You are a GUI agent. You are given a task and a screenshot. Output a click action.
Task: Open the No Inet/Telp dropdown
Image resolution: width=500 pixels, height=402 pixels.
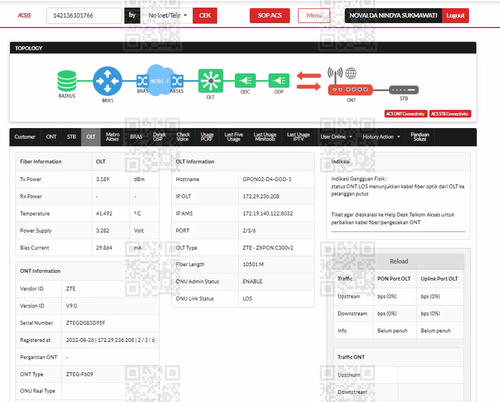pos(167,15)
